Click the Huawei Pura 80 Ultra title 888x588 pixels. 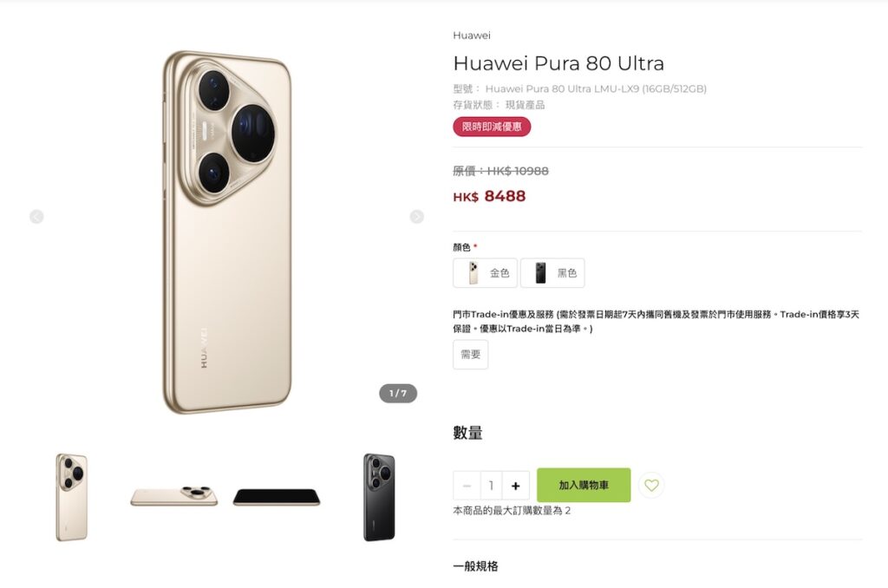(x=558, y=63)
